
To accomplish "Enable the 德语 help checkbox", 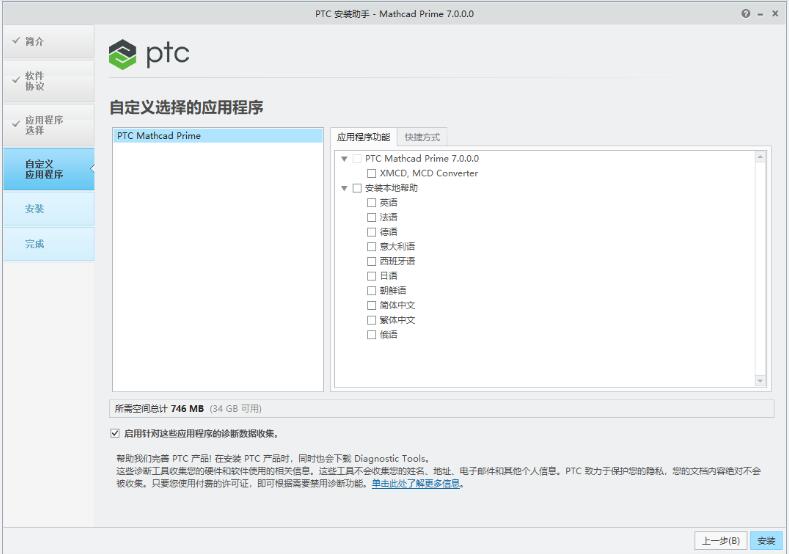I will coord(371,232).
